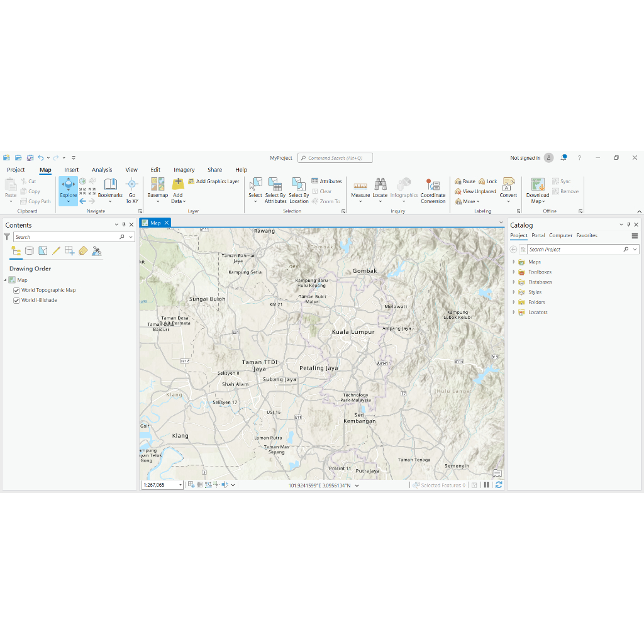This screenshot has width=644, height=644.
Task: Open the map scale dropdown
Action: pyautogui.click(x=180, y=485)
